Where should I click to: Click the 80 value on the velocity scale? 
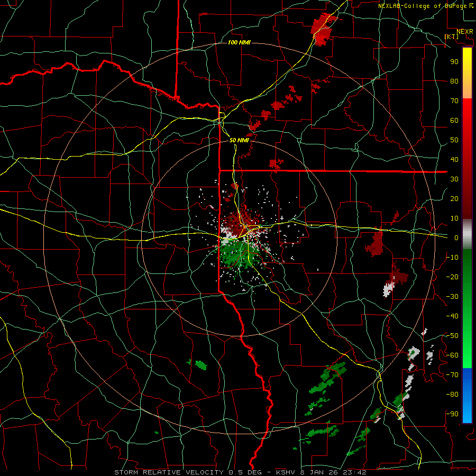[x=454, y=81]
